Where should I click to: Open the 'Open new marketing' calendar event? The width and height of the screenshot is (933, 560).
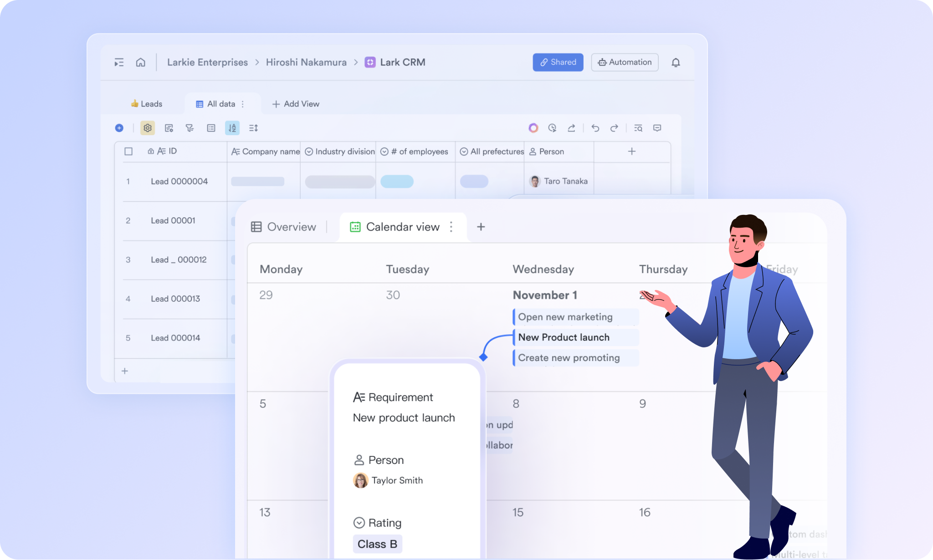click(x=576, y=317)
